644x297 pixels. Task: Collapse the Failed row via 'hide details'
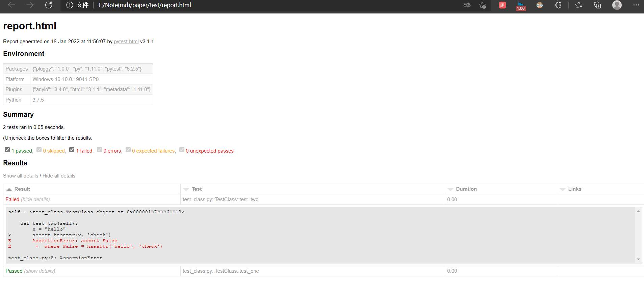[x=35, y=199]
